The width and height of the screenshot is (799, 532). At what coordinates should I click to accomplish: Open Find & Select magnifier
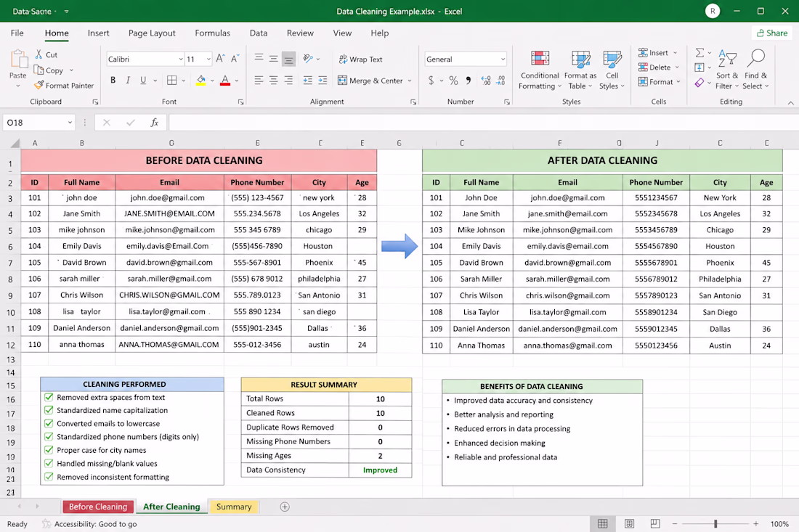(x=755, y=70)
